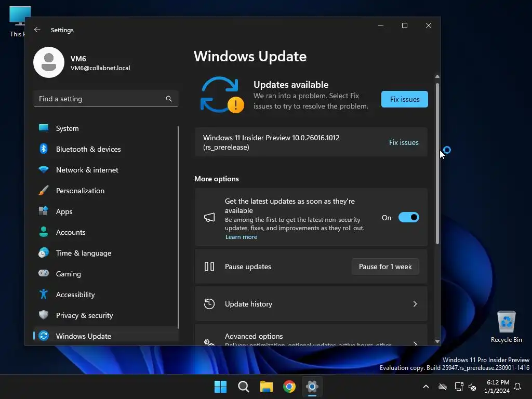Viewport: 532px width, 399px height.
Task: Click the Accessibility figure icon
Action: click(44, 294)
